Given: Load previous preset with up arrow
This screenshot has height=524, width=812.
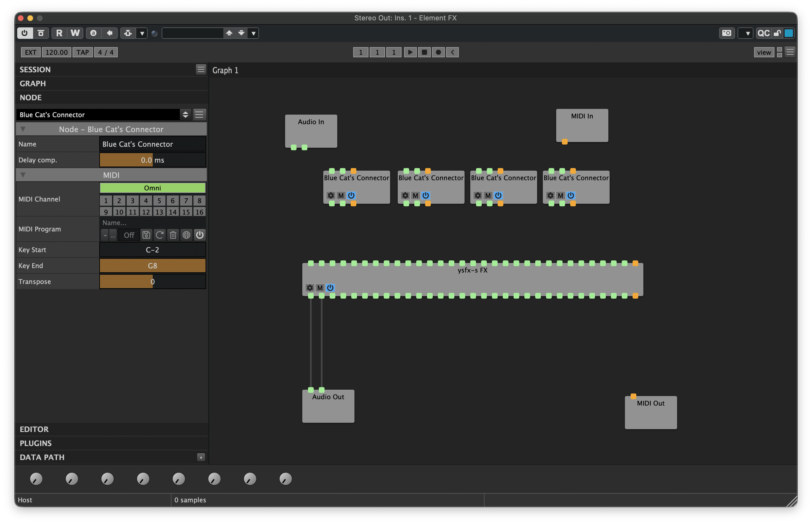Looking at the screenshot, I should [229, 33].
